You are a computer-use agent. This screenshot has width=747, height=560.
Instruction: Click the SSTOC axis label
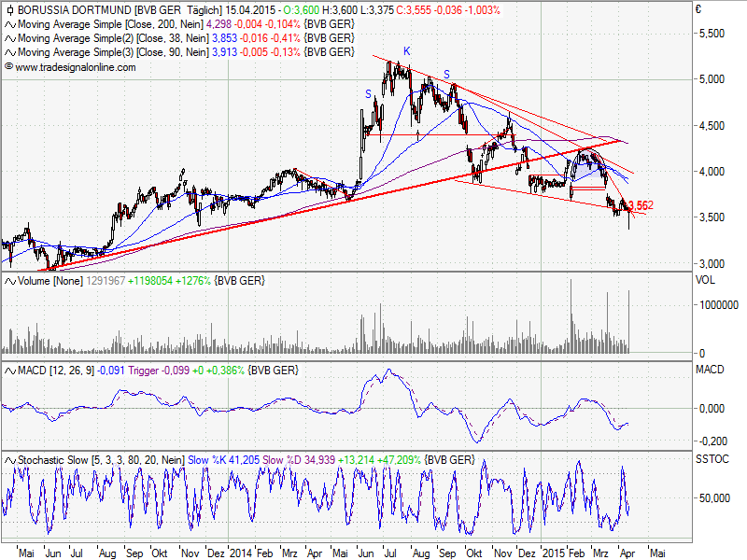pos(712,459)
